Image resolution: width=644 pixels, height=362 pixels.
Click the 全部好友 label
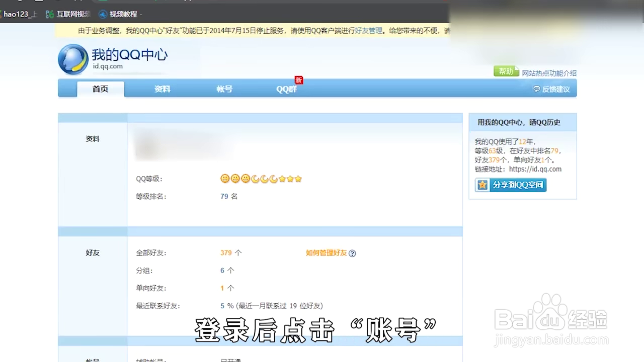point(151,253)
